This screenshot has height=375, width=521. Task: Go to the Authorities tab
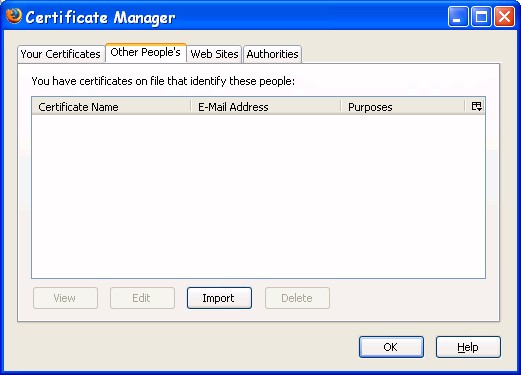[x=272, y=54]
